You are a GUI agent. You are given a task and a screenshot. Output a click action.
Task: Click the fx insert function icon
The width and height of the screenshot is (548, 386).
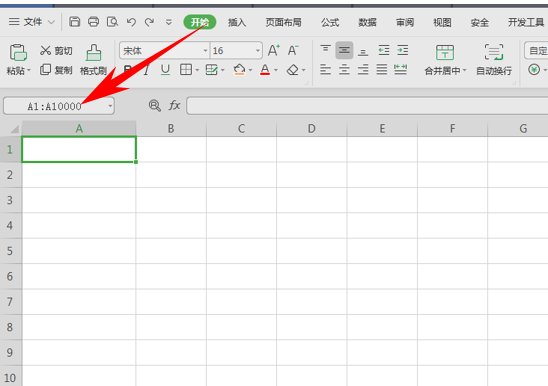coord(174,105)
